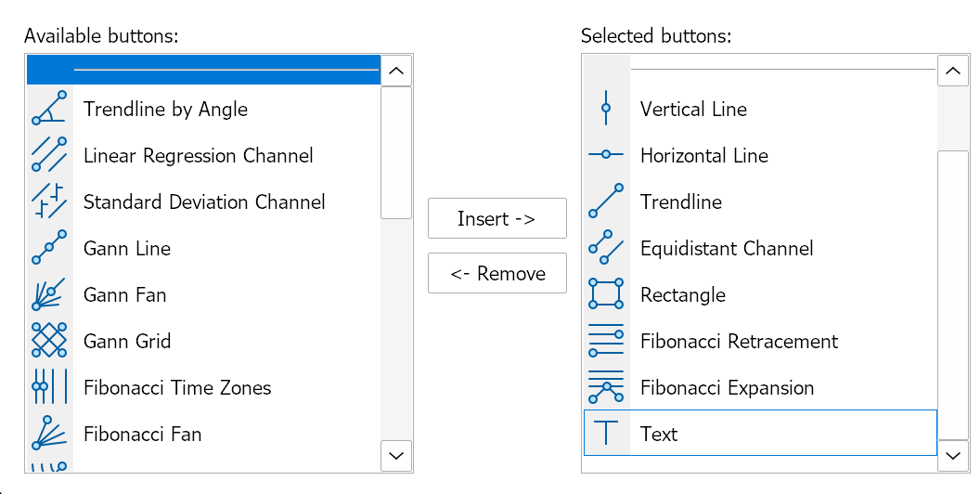Select the Rectangle tool icon
Viewport: 980px width, 494px height.
(x=606, y=294)
